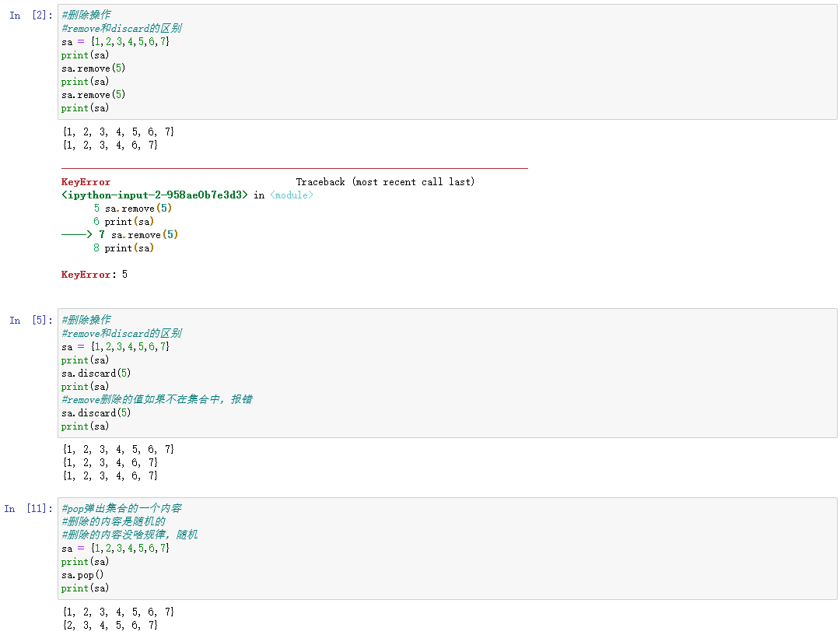
Task: Click output '{1, 2, 3, 4, 5, 6, 7}' under cell 2
Action: click(118, 132)
